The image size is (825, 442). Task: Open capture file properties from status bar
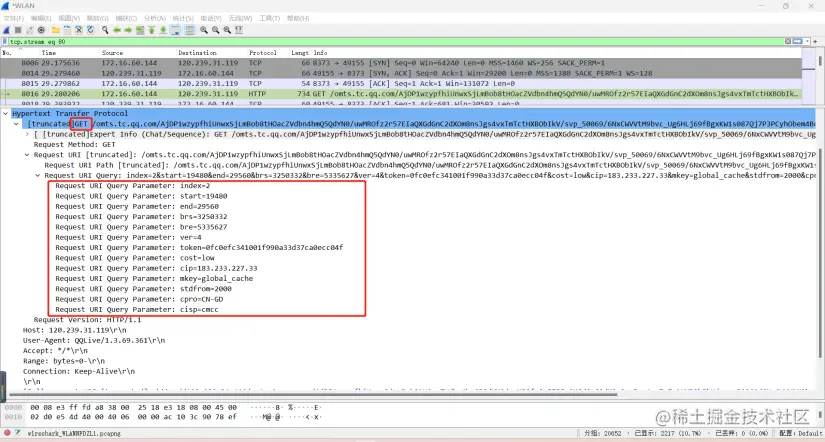18,433
